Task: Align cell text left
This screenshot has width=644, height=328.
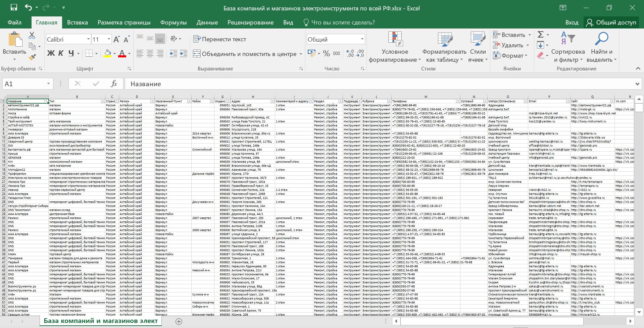Action: tap(140, 53)
